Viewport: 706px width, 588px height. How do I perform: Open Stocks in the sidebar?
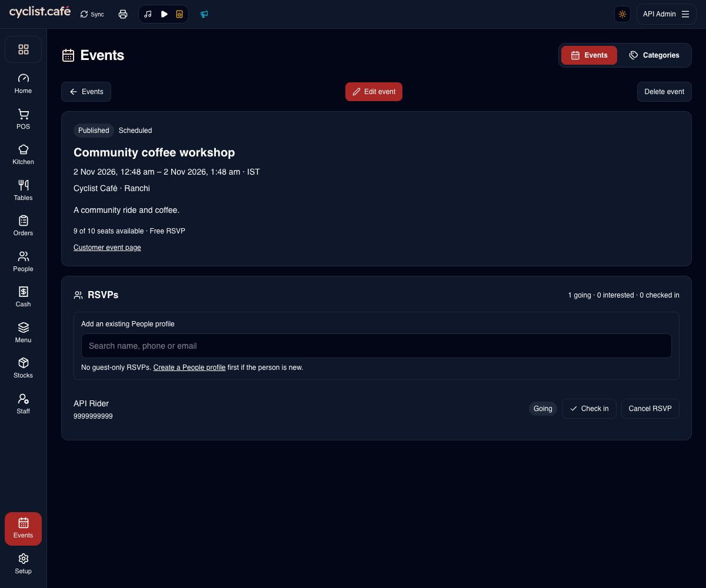coord(24,368)
